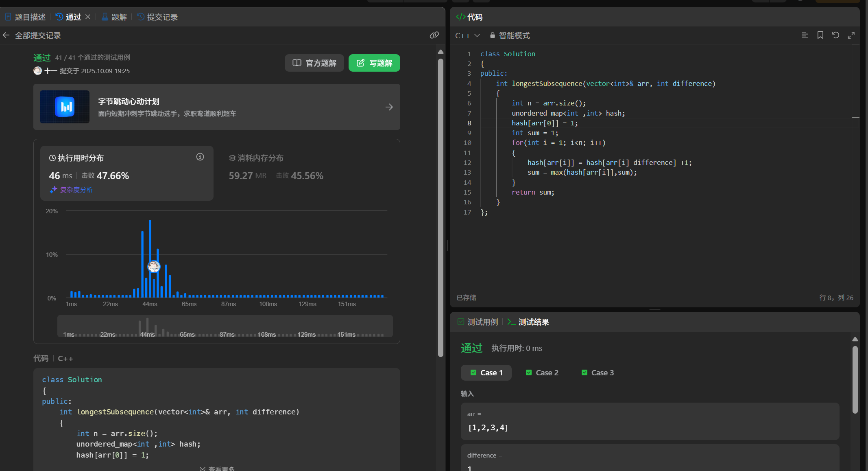Click the bookmark icon in editor toolbar
The width and height of the screenshot is (868, 471).
820,35
